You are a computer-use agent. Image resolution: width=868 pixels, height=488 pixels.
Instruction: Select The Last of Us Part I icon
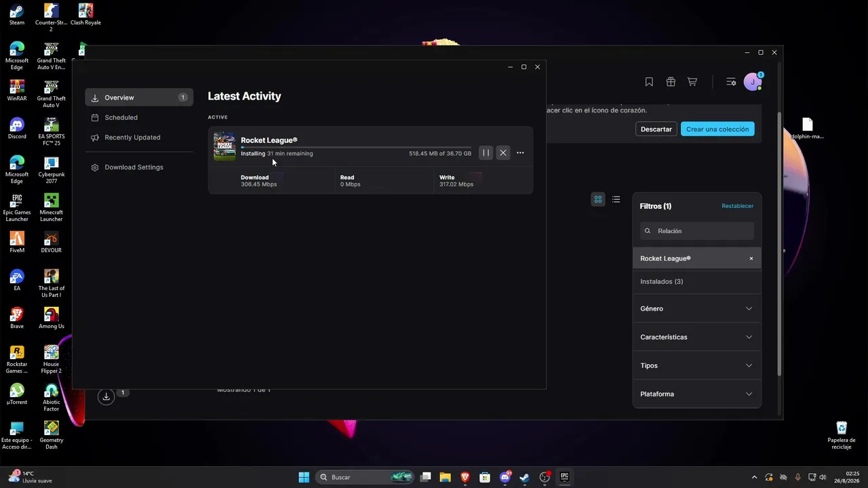52,283
